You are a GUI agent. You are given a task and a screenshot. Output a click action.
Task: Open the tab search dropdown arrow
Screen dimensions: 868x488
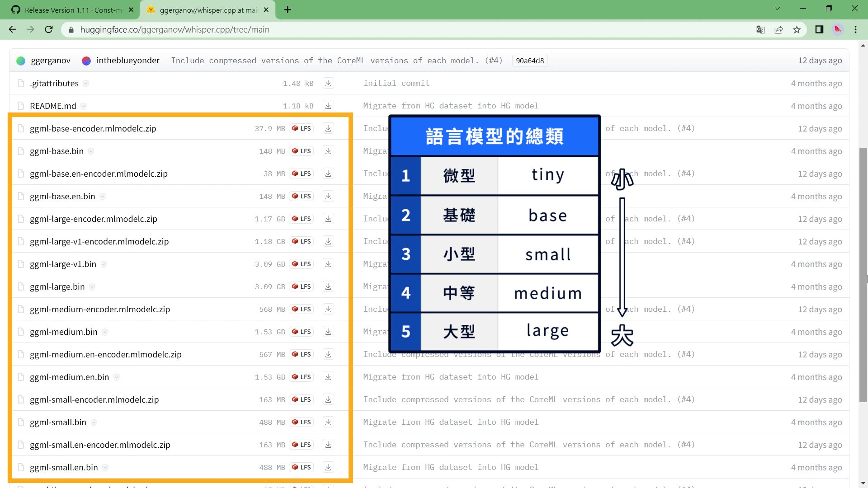click(x=777, y=9)
